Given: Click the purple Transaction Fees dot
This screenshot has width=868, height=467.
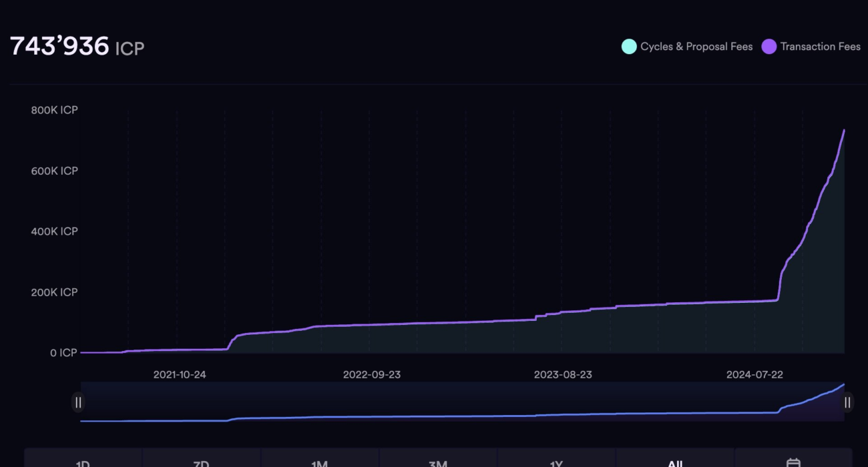Looking at the screenshot, I should (769, 47).
